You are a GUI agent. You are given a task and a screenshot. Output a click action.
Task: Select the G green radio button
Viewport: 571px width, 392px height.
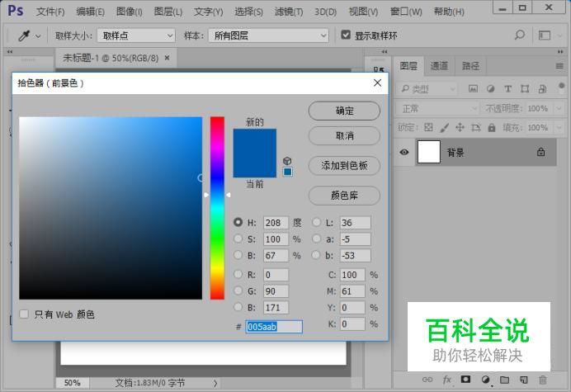point(238,290)
